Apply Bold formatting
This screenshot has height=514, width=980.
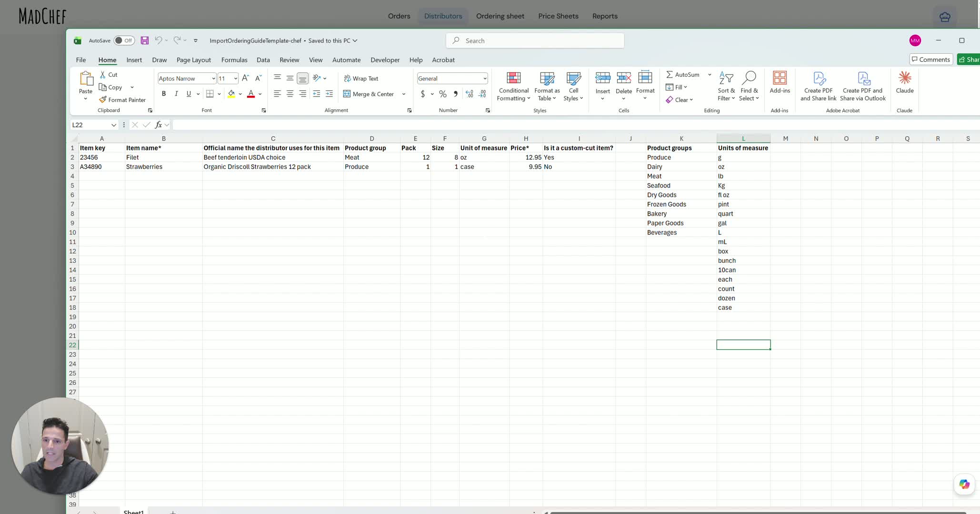coord(164,94)
